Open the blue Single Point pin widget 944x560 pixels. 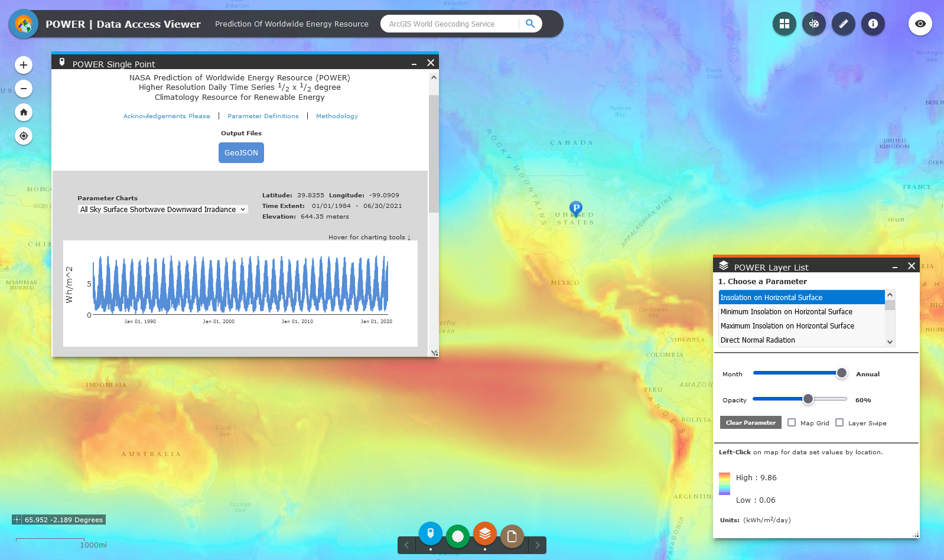click(x=430, y=534)
